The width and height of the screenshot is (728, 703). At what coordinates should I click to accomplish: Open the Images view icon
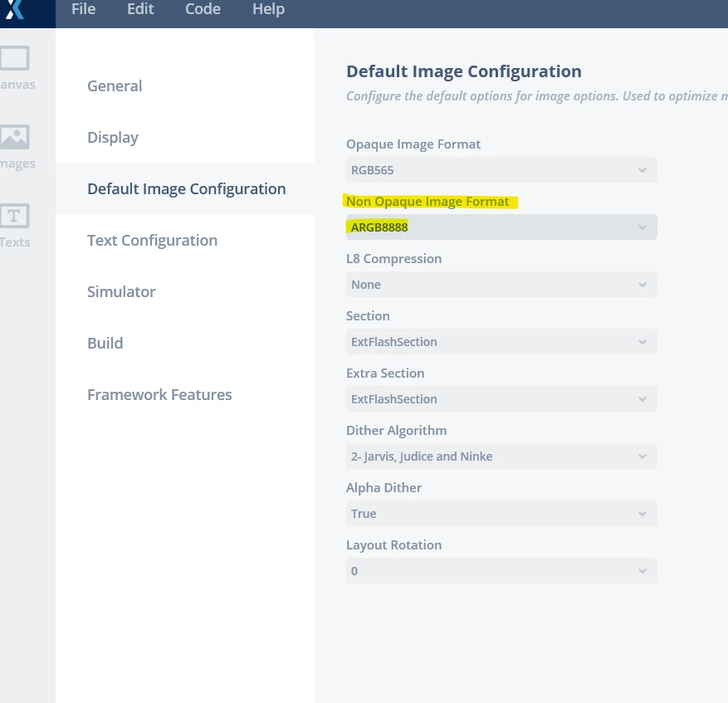tap(15, 137)
